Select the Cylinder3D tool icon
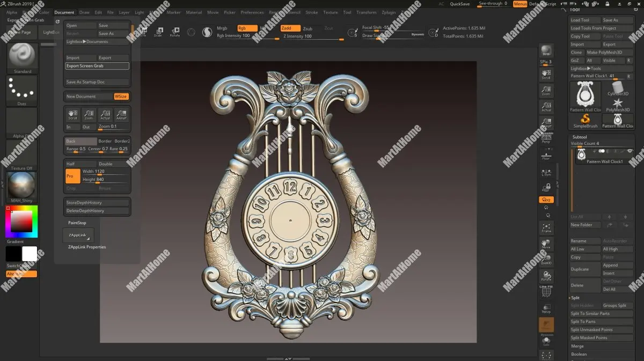644x361 pixels. [x=618, y=89]
